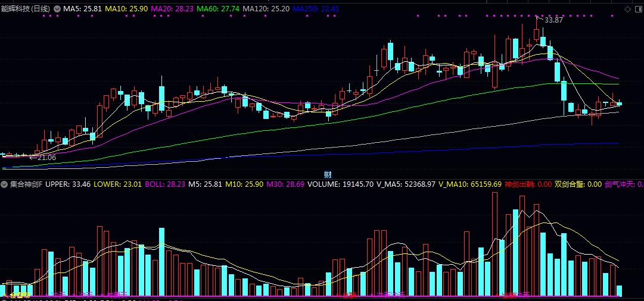Click the V_MA5: 52368.97 value
The image size is (644, 301).
(x=406, y=184)
